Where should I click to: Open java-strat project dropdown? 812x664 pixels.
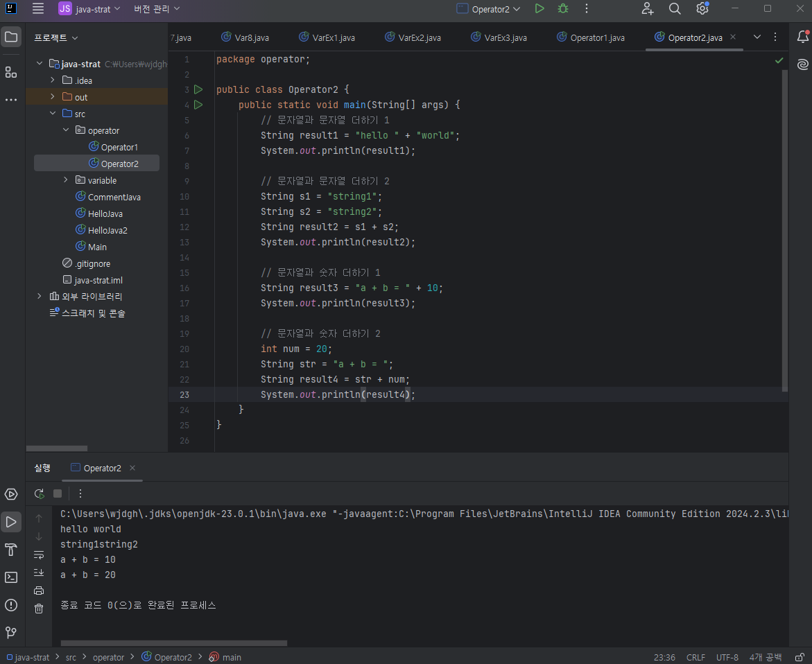89,9
